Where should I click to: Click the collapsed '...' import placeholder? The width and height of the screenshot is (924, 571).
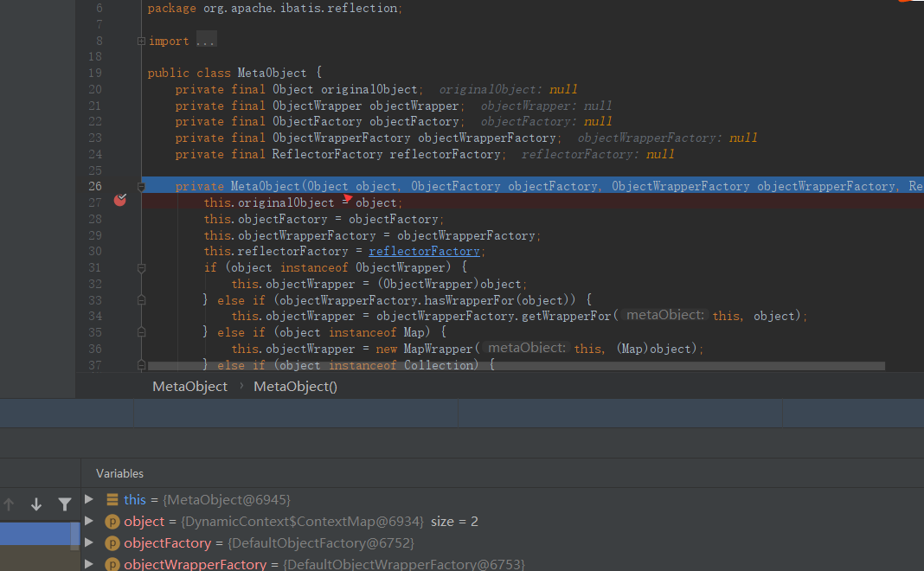[x=206, y=42]
